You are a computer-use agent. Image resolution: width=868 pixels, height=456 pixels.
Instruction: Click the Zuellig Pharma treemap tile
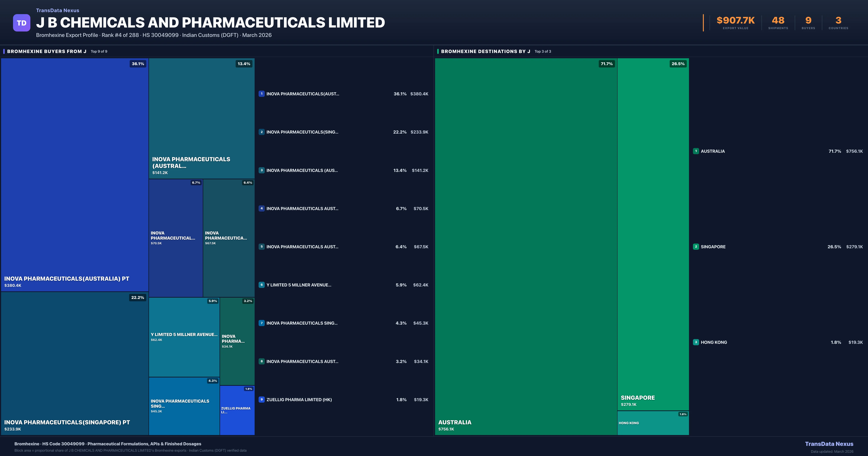click(237, 410)
